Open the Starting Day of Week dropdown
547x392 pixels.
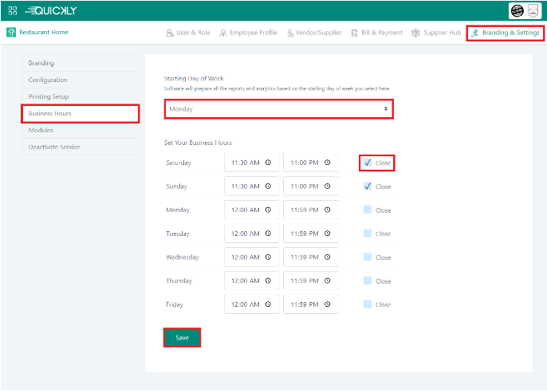click(x=278, y=108)
